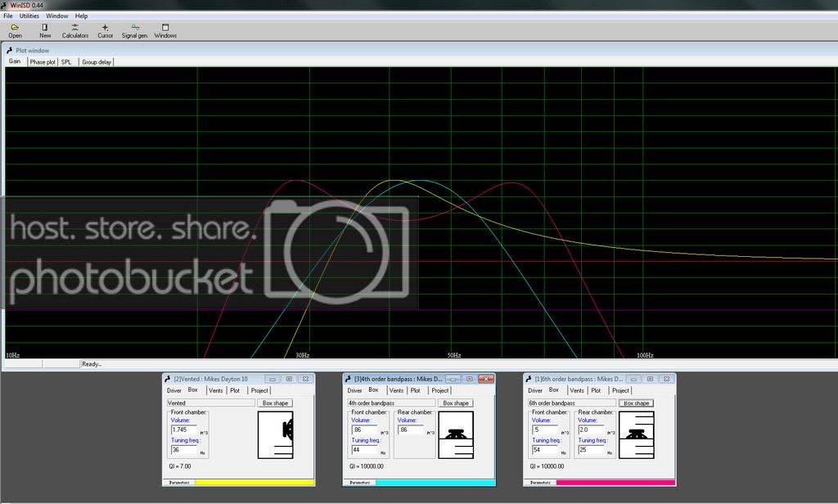The height and width of the screenshot is (504, 838).
Task: Click Vented front chamber Volume field 1.745
Action: pyautogui.click(x=184, y=430)
